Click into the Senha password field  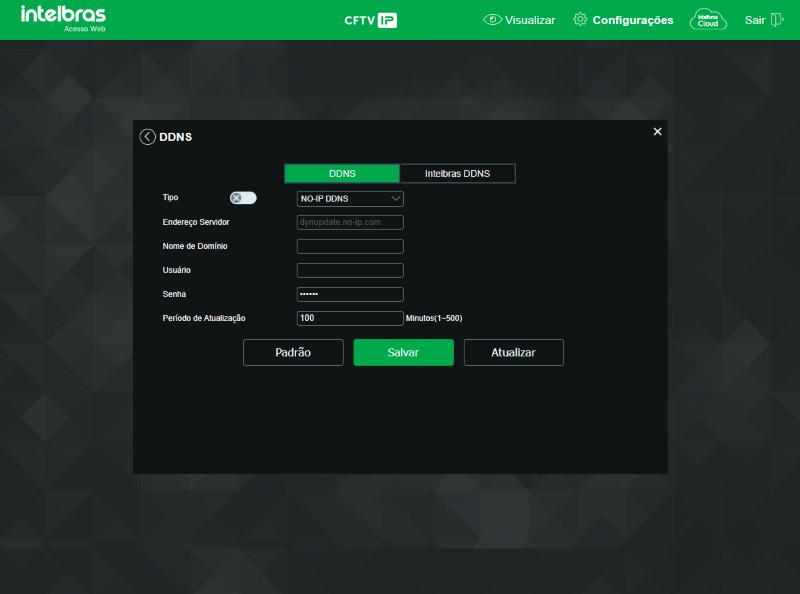tap(350, 294)
